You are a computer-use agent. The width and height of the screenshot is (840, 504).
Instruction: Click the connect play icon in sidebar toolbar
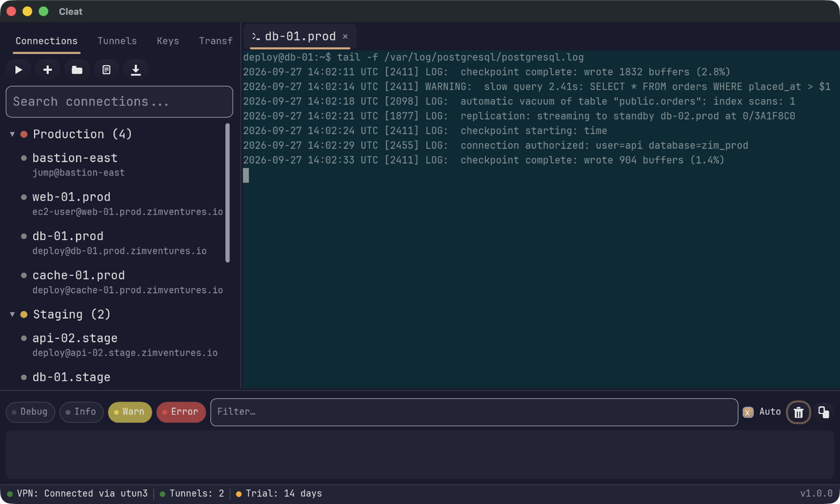click(x=18, y=70)
